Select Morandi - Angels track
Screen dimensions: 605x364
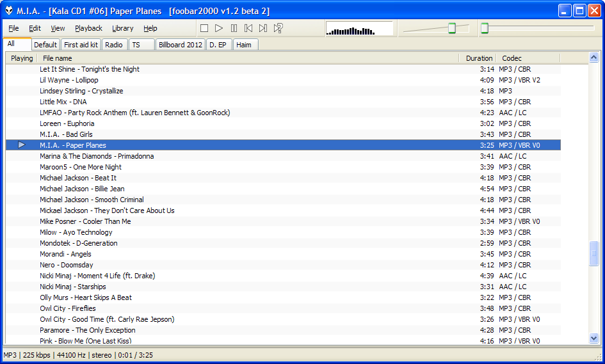(x=283, y=254)
